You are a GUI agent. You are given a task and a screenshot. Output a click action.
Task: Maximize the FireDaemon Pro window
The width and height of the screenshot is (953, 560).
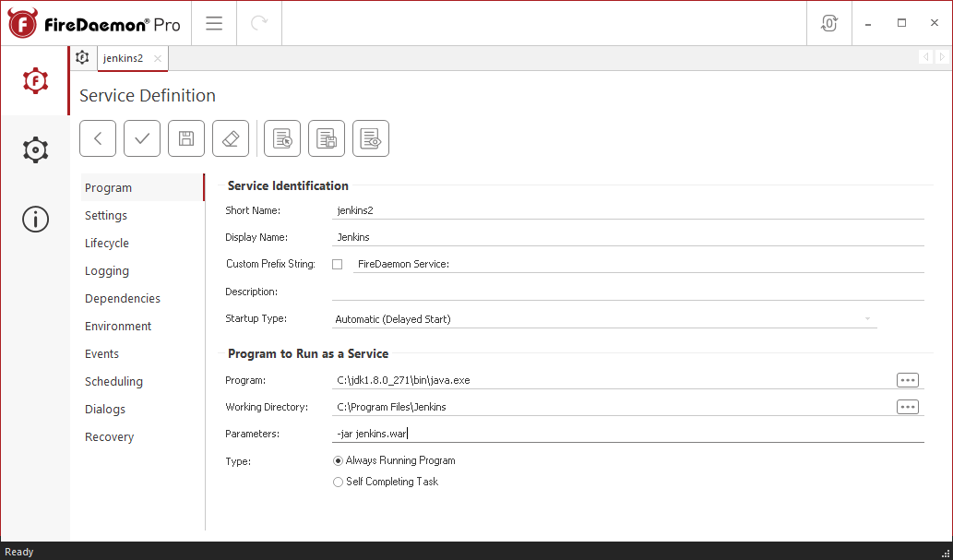tap(901, 23)
